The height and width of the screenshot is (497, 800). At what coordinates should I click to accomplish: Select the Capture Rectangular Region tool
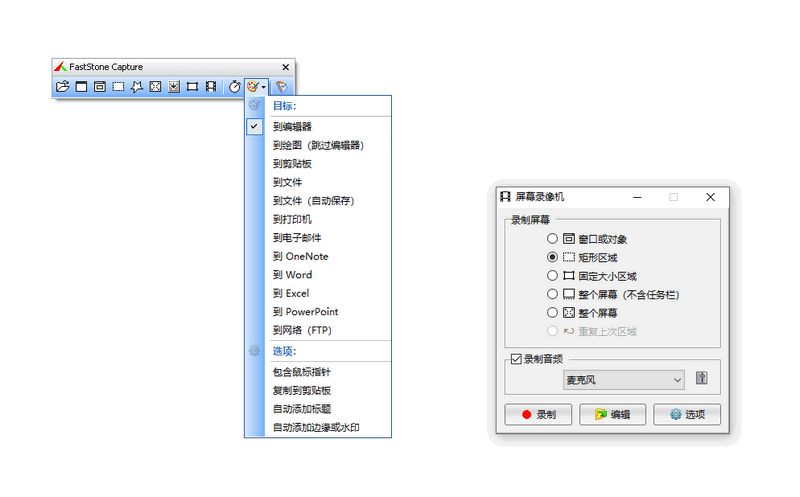(118, 87)
